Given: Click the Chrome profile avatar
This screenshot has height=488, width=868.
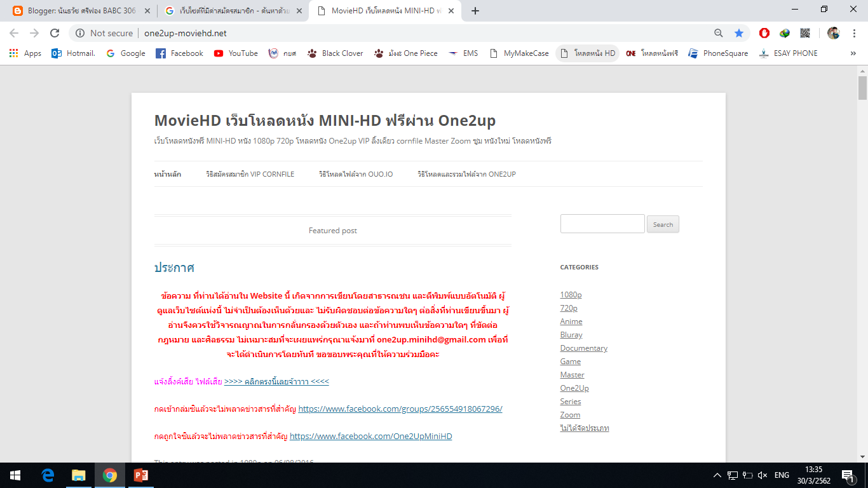Looking at the screenshot, I should 834,33.
